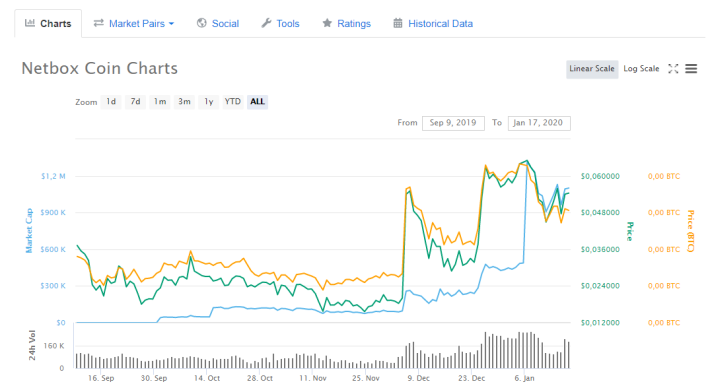Click the swap arrows icon beside Market Pairs
The width and height of the screenshot is (710, 384).
click(x=99, y=23)
